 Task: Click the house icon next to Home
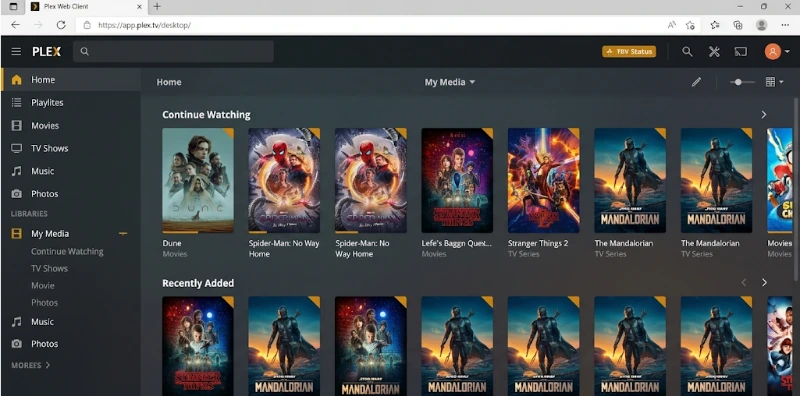click(17, 80)
